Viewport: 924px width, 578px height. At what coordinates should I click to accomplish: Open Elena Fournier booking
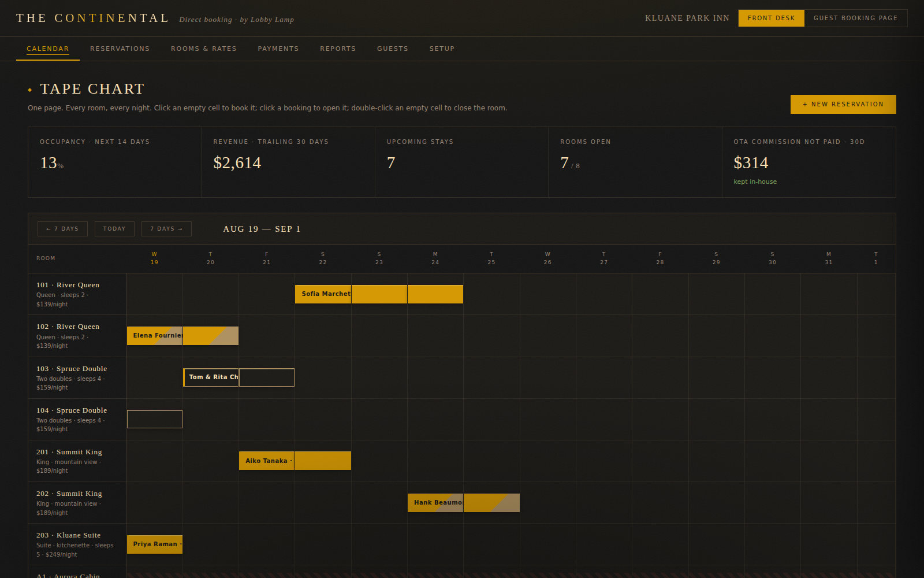[182, 336]
